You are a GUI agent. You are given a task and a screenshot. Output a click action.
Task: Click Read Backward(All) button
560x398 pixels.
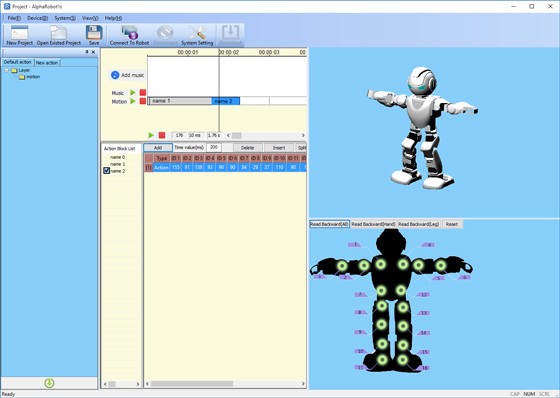329,224
